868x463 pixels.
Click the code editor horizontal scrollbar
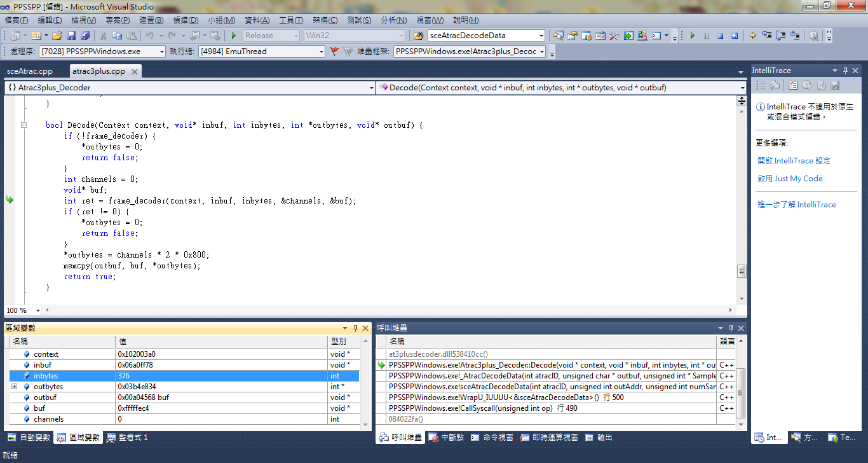coord(389,310)
